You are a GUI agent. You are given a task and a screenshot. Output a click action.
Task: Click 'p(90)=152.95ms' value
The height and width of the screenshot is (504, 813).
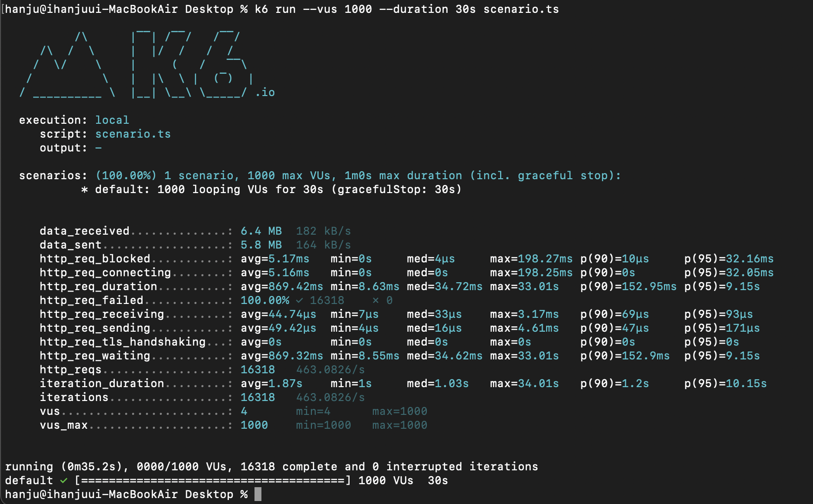coord(628,287)
